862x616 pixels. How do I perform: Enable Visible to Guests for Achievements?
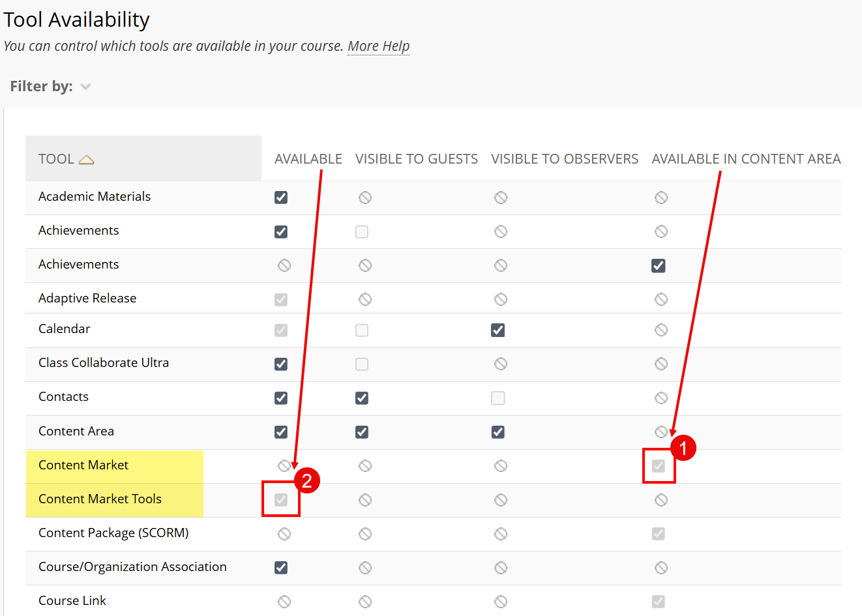362,231
